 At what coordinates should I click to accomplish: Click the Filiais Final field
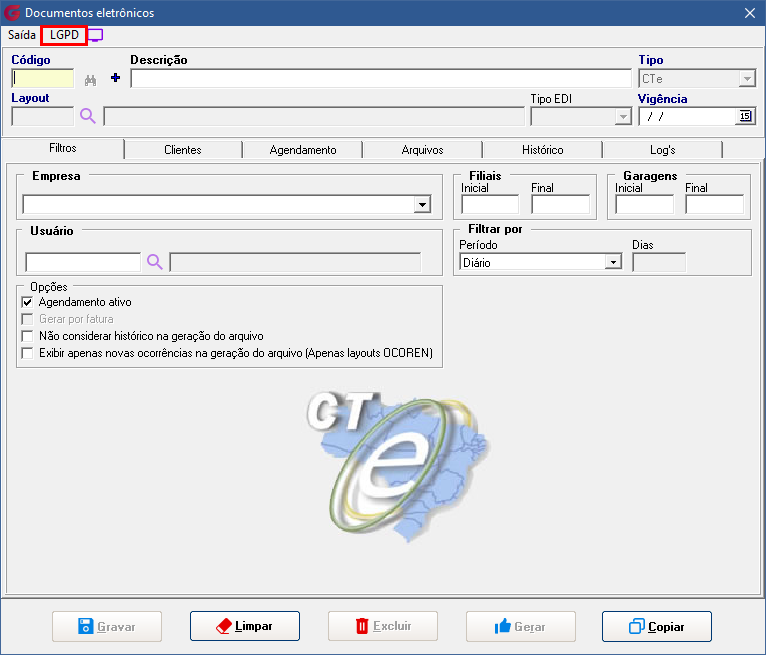tap(560, 204)
